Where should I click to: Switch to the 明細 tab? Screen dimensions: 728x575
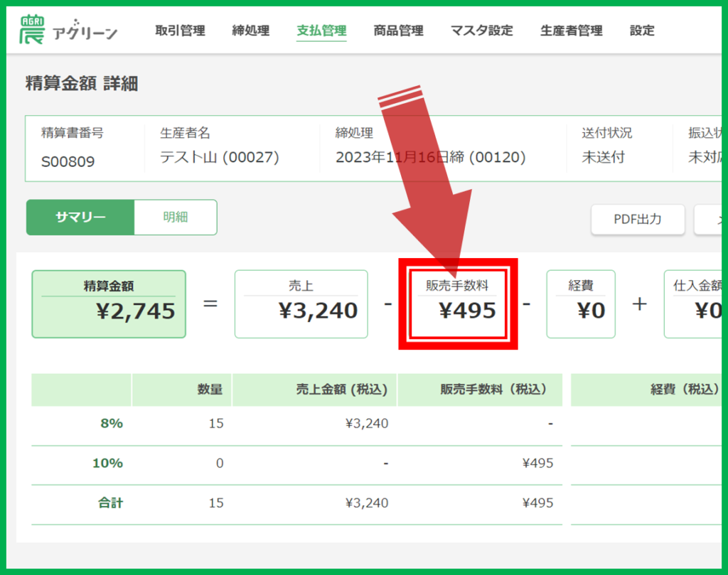tap(175, 217)
